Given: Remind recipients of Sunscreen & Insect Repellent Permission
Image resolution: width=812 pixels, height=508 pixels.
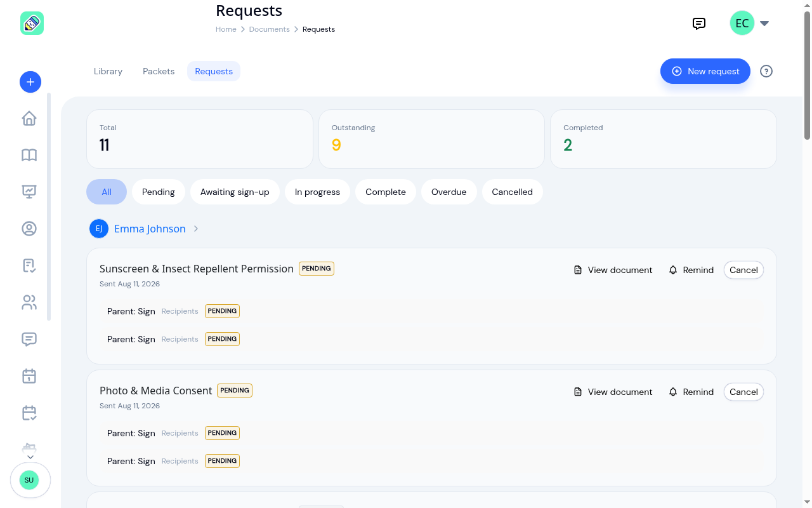Looking at the screenshot, I should point(691,270).
